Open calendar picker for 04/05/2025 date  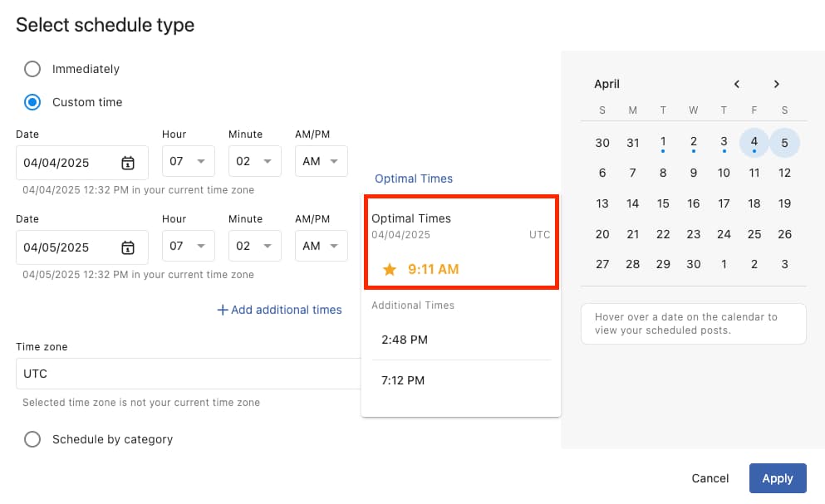click(127, 247)
